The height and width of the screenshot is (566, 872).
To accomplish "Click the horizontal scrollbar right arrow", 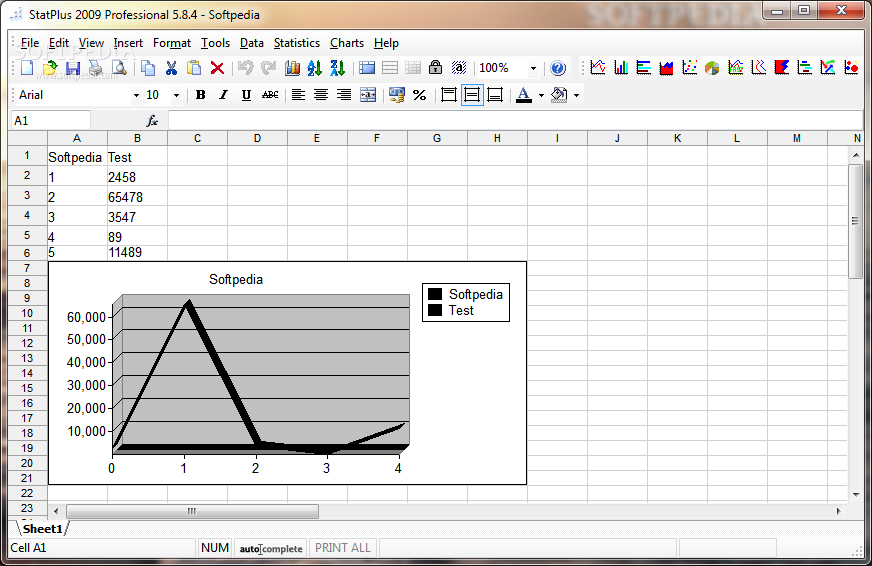I will tap(838, 511).
